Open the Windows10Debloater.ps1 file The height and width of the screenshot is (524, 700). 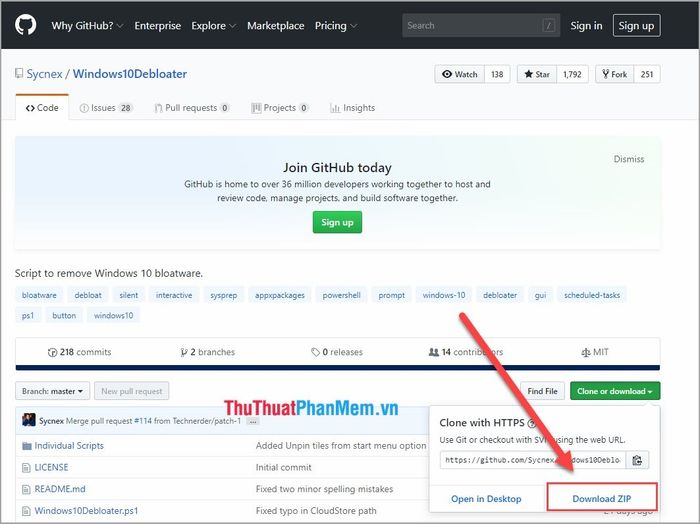(x=86, y=511)
